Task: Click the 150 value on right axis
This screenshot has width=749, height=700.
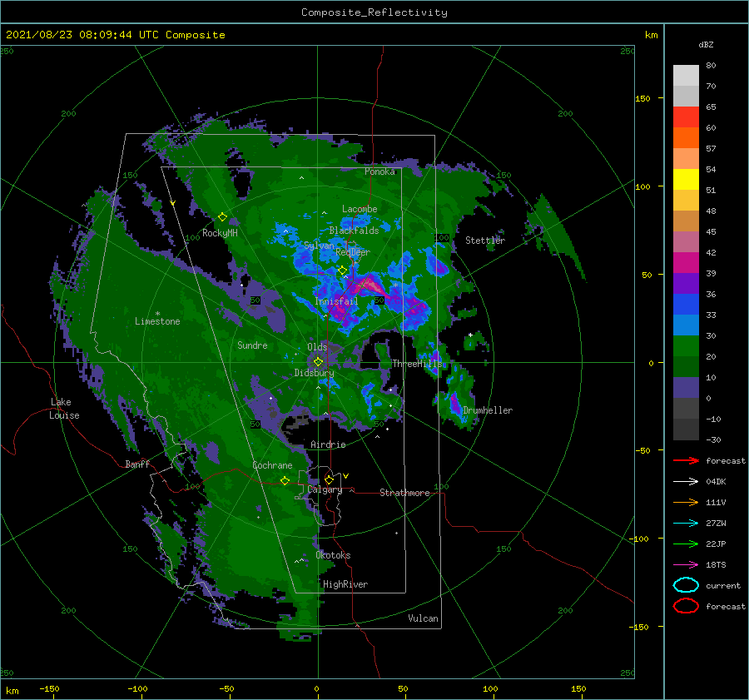Action: pos(643,98)
